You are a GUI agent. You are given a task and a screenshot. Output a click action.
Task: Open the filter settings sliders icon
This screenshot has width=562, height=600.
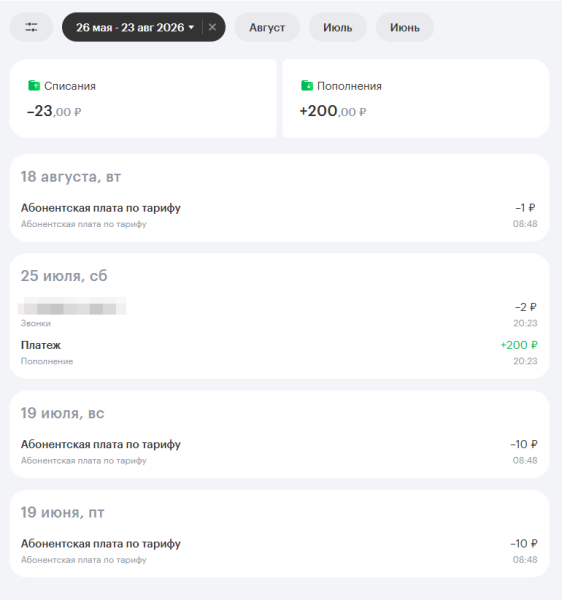(31, 27)
